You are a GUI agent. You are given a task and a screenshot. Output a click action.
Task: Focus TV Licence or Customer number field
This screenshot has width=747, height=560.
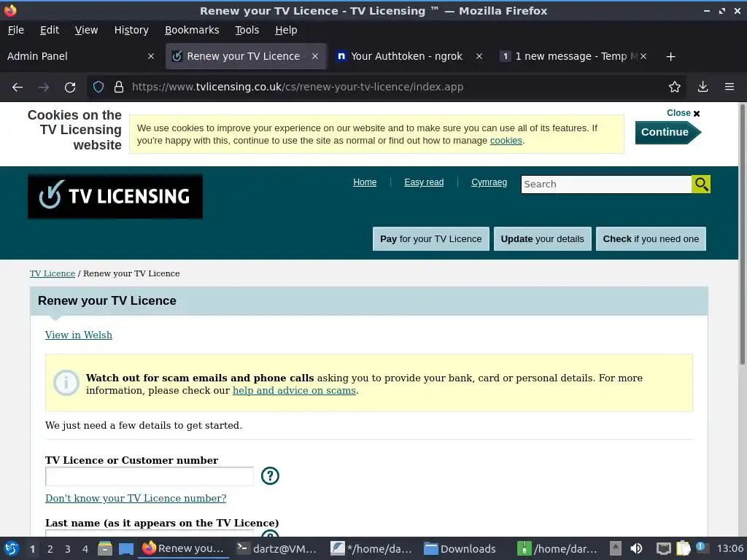(x=150, y=476)
